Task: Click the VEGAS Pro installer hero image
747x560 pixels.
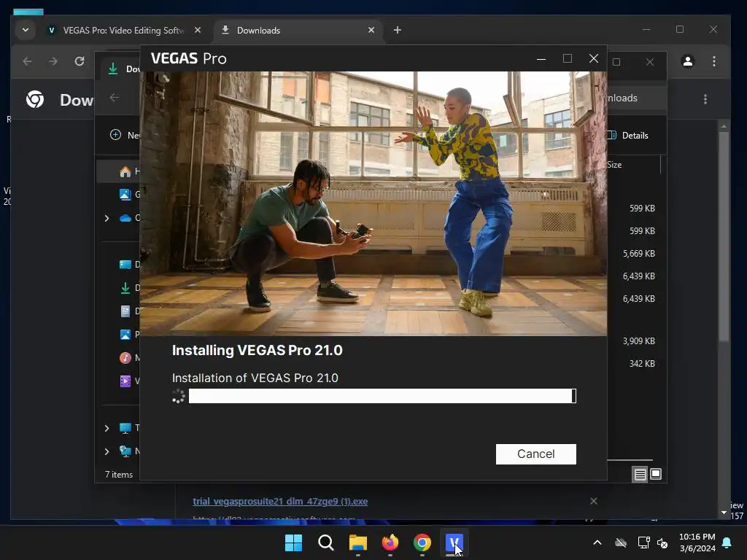Action: tap(373, 203)
